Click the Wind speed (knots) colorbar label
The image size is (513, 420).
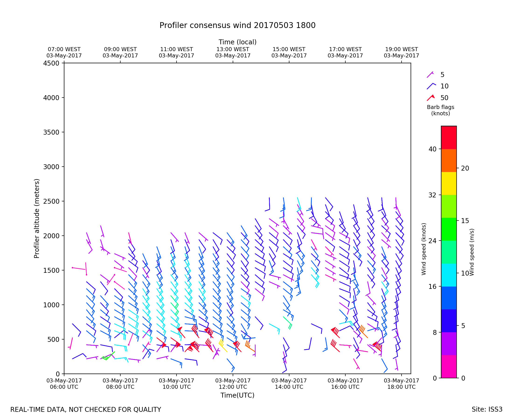[x=423, y=249]
